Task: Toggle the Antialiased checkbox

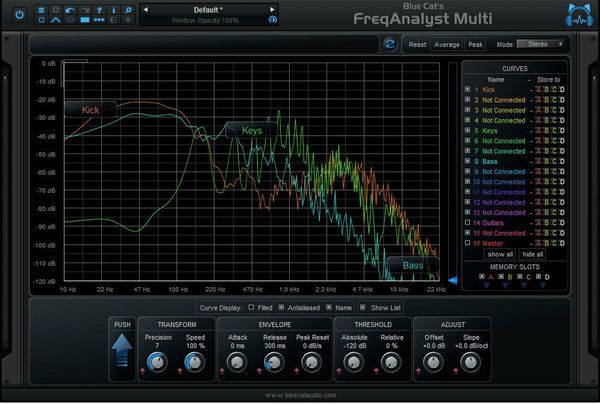Action: pyautogui.click(x=281, y=307)
